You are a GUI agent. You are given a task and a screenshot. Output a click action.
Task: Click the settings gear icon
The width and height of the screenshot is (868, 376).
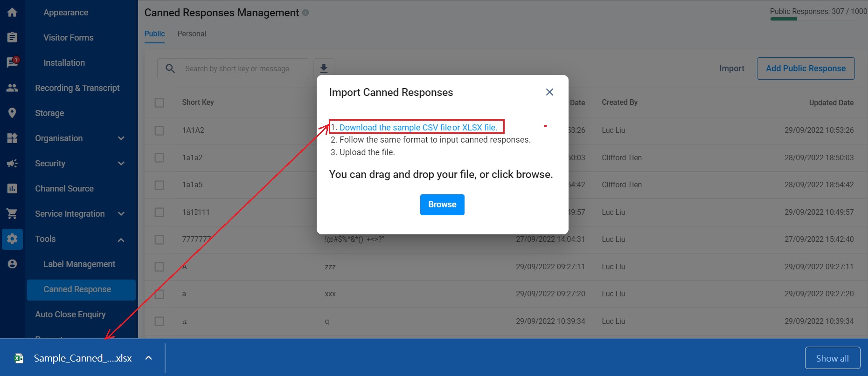[12, 239]
